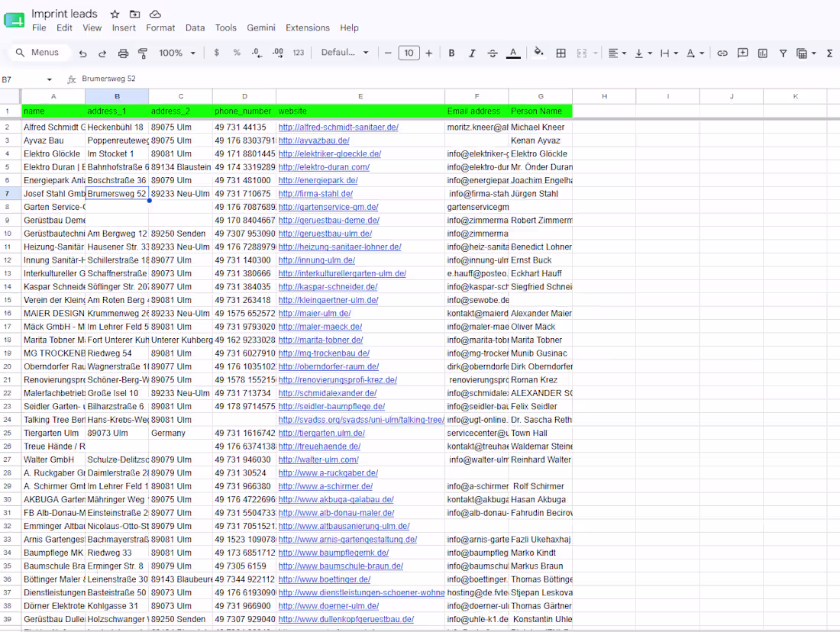Open link alfred-schmidt-sanitaer.de
The width and height of the screenshot is (840, 632).
[338, 127]
